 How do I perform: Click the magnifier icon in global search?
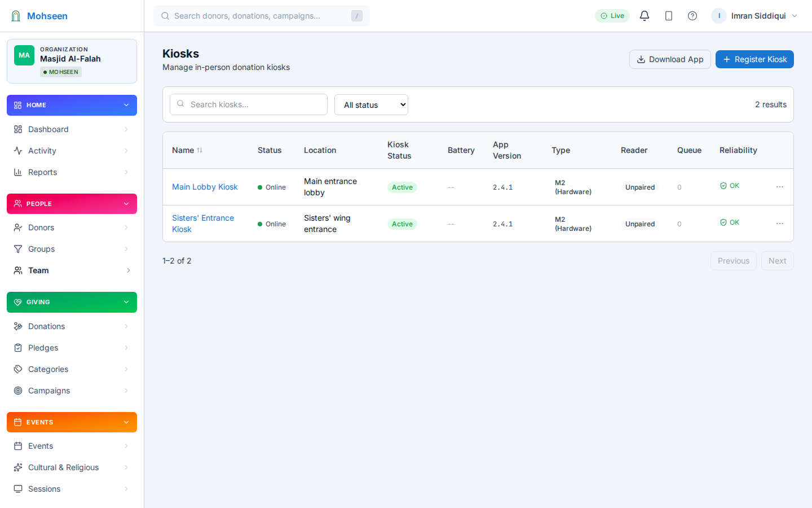[x=165, y=16]
